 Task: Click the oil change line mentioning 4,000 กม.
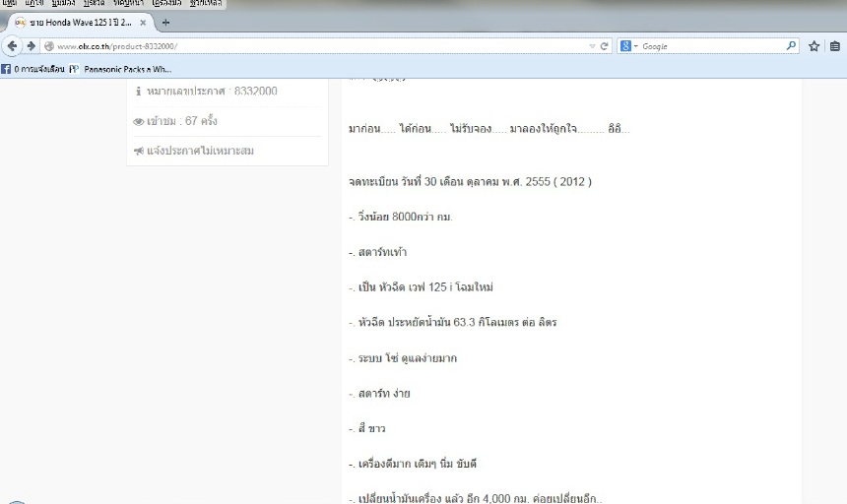click(476, 498)
